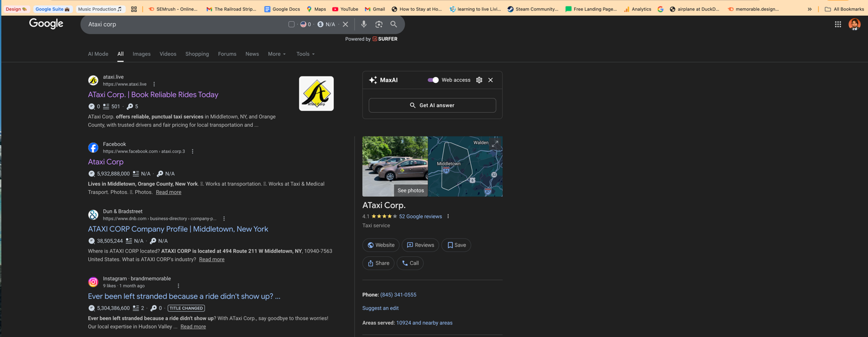Open the Music Production bookmark folder
This screenshot has height=337, width=868.
(100, 9)
